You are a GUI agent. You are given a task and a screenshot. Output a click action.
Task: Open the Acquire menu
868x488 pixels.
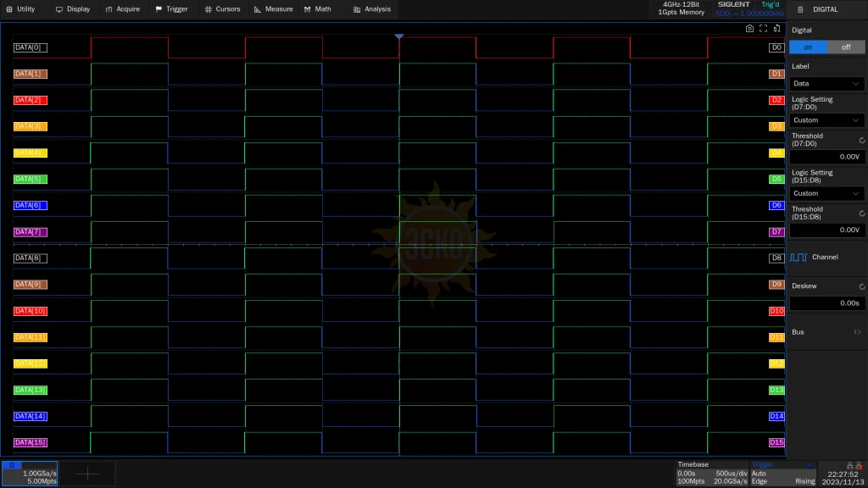[x=123, y=9]
